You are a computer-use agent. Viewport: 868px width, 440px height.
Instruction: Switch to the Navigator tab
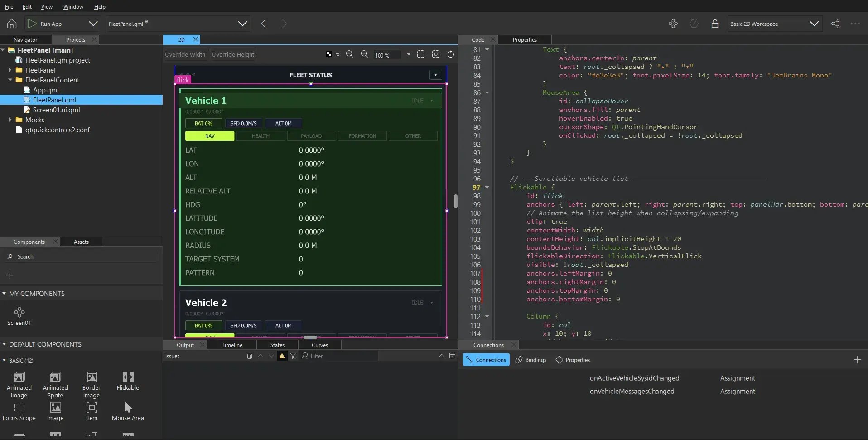(25, 39)
